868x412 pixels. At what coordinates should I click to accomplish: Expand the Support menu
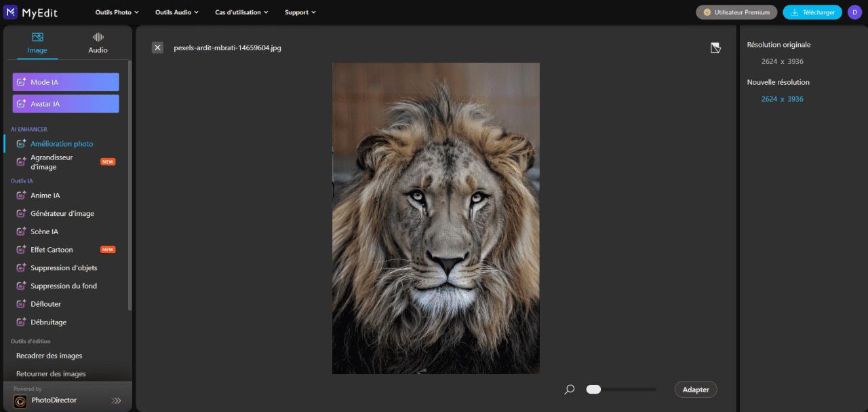click(300, 12)
